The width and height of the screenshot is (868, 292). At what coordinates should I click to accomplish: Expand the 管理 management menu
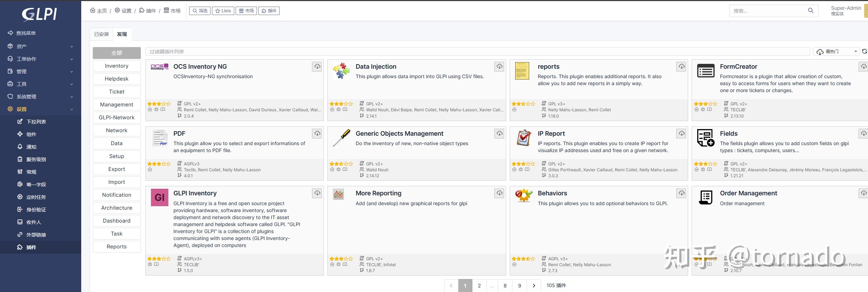tap(40, 72)
